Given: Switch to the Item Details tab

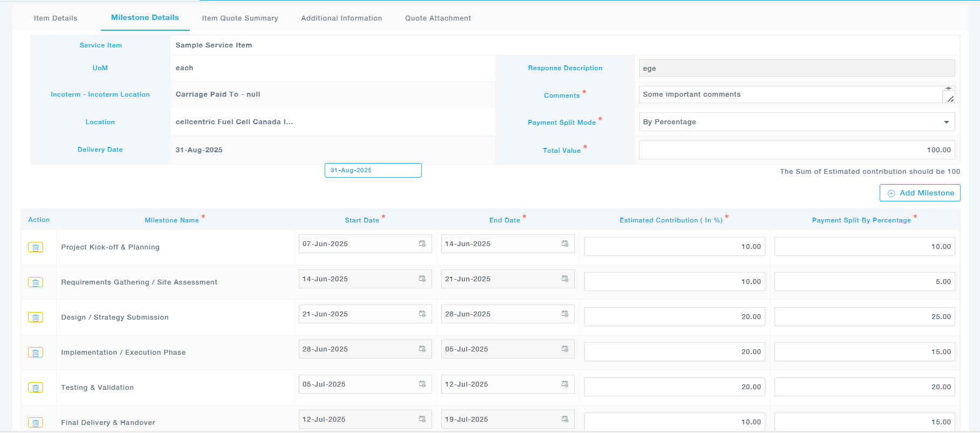Looking at the screenshot, I should (x=56, y=18).
